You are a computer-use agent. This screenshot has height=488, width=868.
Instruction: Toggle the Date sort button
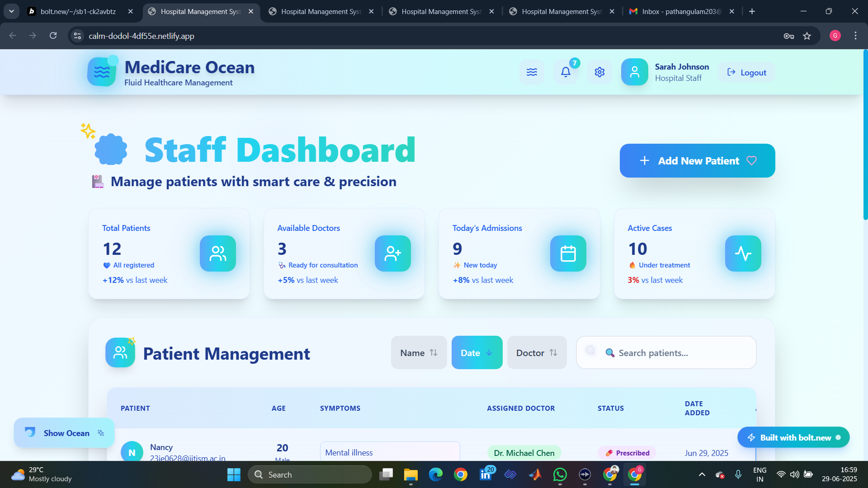click(476, 352)
